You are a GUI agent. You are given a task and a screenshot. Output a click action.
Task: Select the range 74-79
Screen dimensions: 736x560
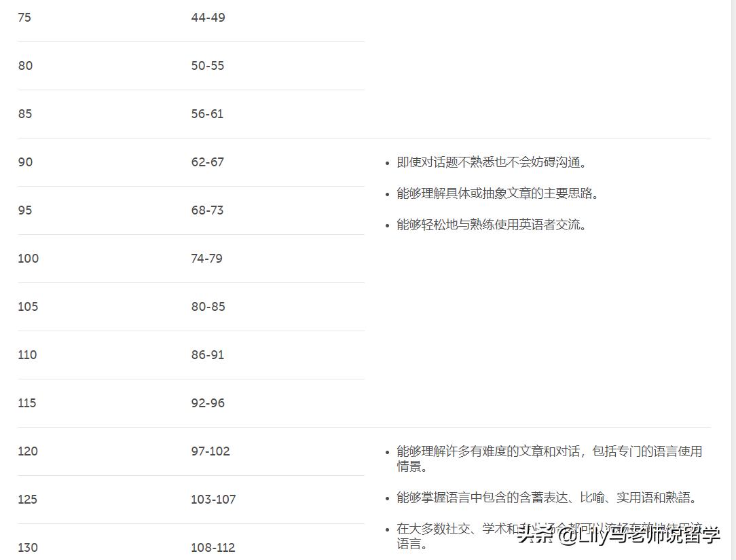pyautogui.click(x=207, y=259)
